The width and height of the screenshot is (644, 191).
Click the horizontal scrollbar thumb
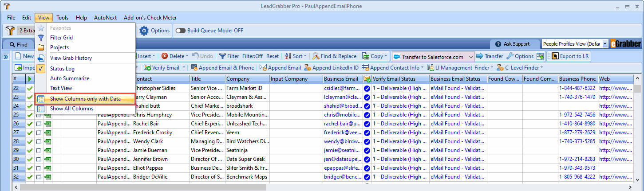(x=143, y=187)
